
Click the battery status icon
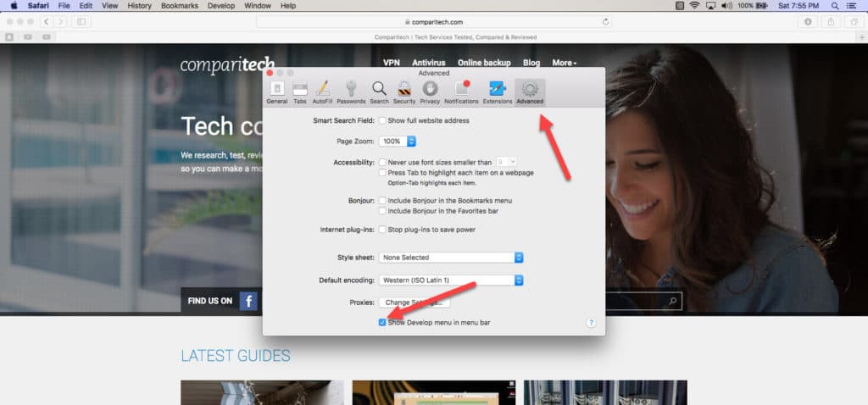click(x=762, y=6)
